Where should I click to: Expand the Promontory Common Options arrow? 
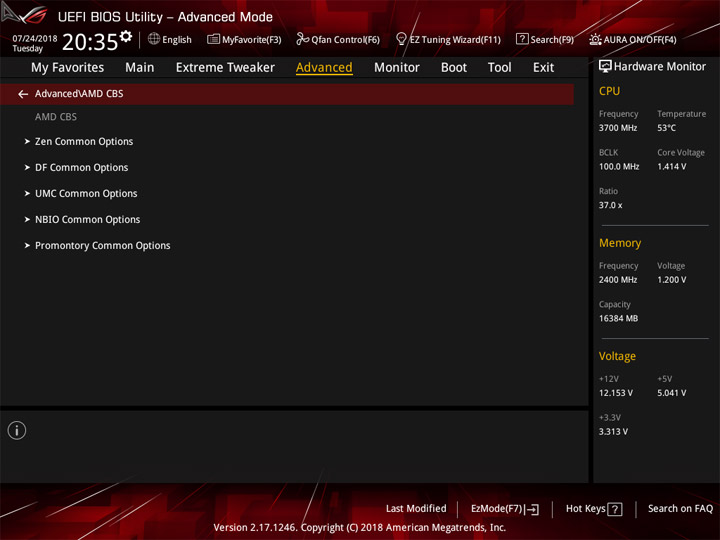(x=27, y=246)
